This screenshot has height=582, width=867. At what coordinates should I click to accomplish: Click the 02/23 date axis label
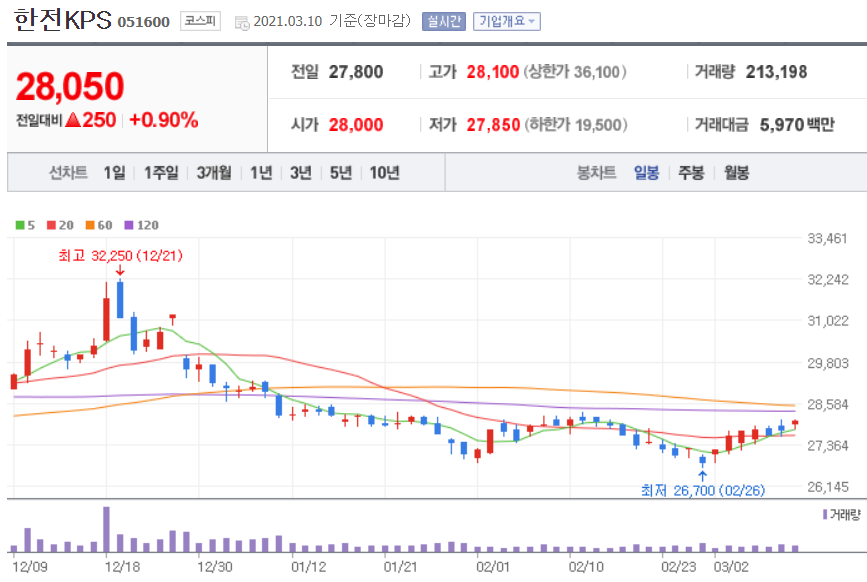coord(678,567)
